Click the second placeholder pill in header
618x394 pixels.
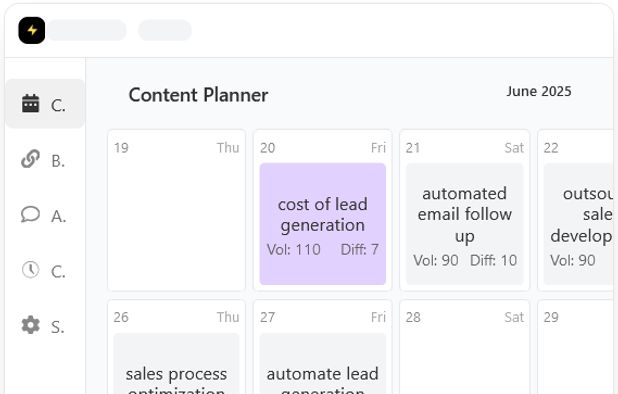165,30
